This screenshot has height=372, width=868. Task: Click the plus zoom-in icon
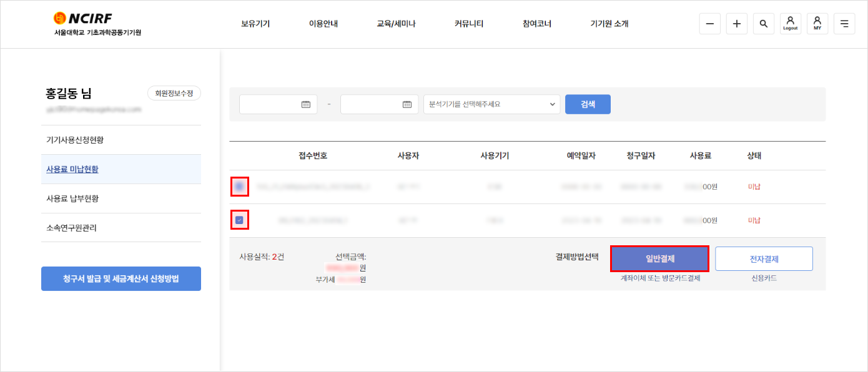tap(736, 24)
